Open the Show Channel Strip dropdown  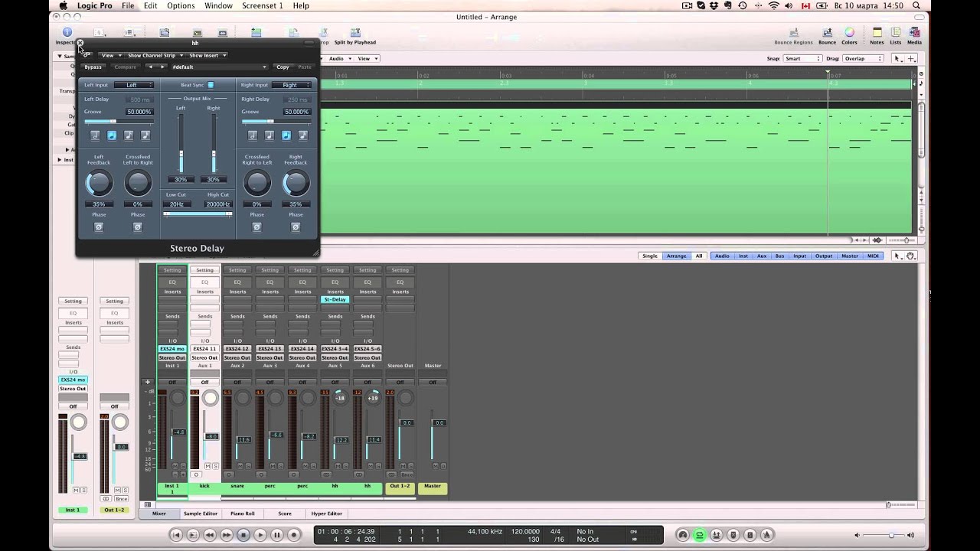pyautogui.click(x=155, y=55)
